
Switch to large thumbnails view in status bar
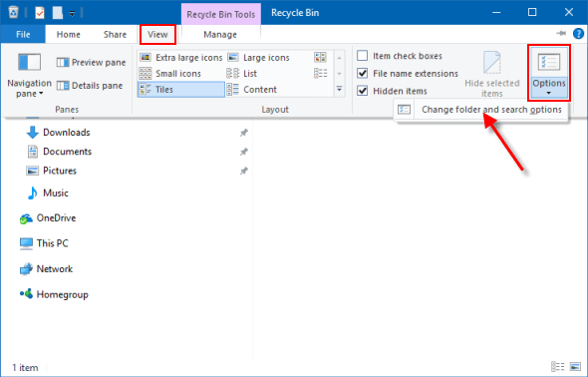point(575,366)
